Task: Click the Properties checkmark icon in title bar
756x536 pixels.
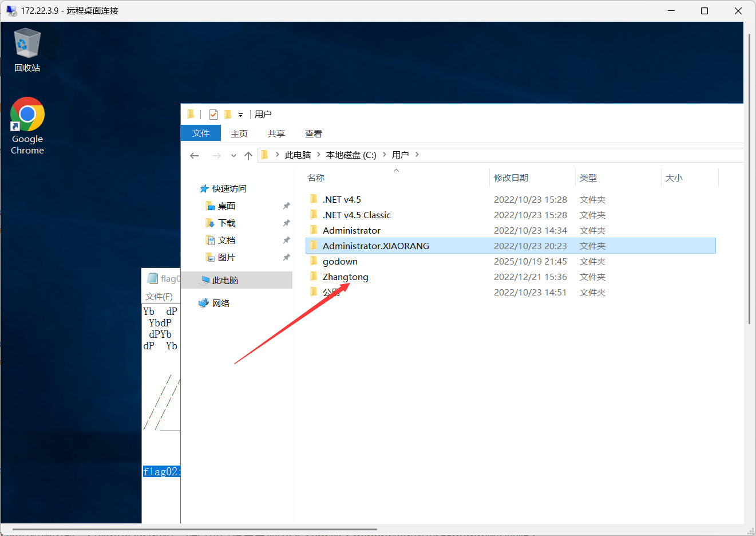Action: click(213, 115)
